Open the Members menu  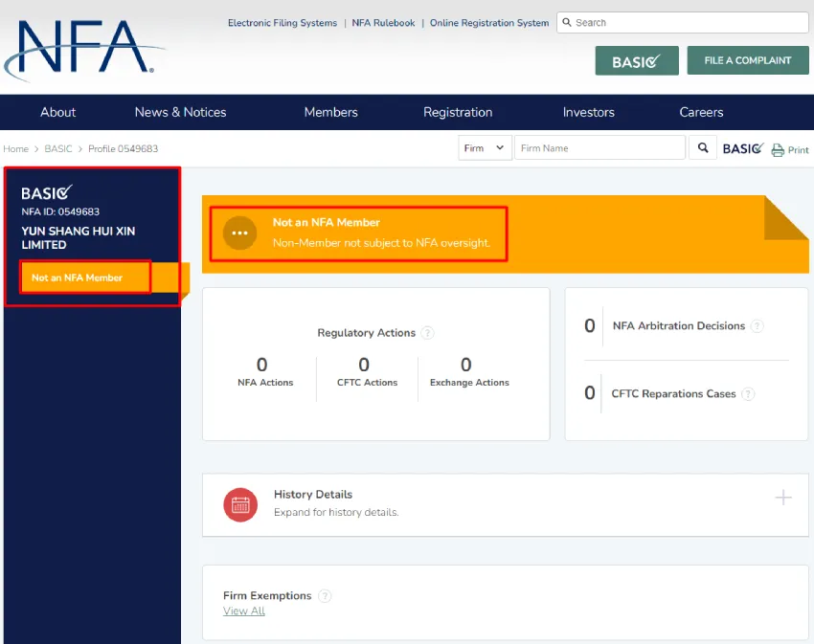pyautogui.click(x=330, y=112)
